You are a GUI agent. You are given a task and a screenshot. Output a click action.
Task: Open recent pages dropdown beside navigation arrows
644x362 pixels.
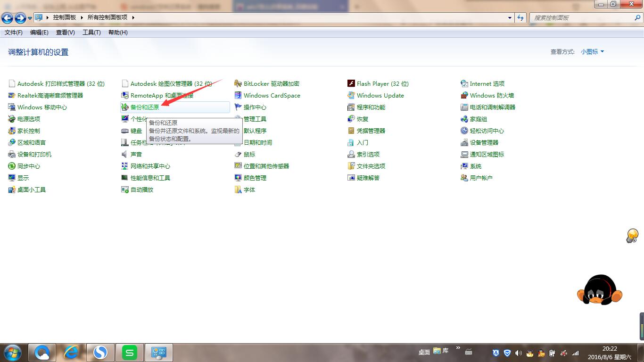coord(30,18)
